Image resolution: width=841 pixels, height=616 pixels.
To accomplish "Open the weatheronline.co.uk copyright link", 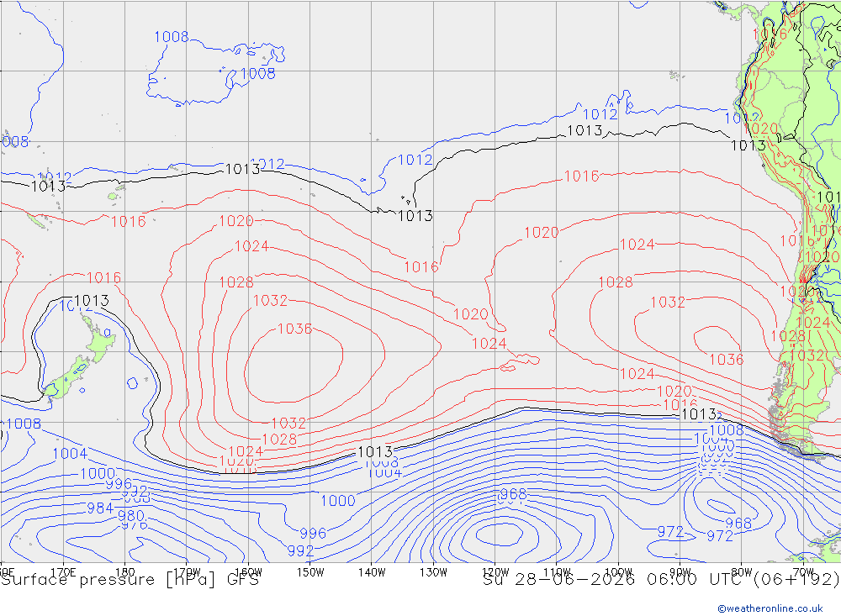I will tap(770, 608).
